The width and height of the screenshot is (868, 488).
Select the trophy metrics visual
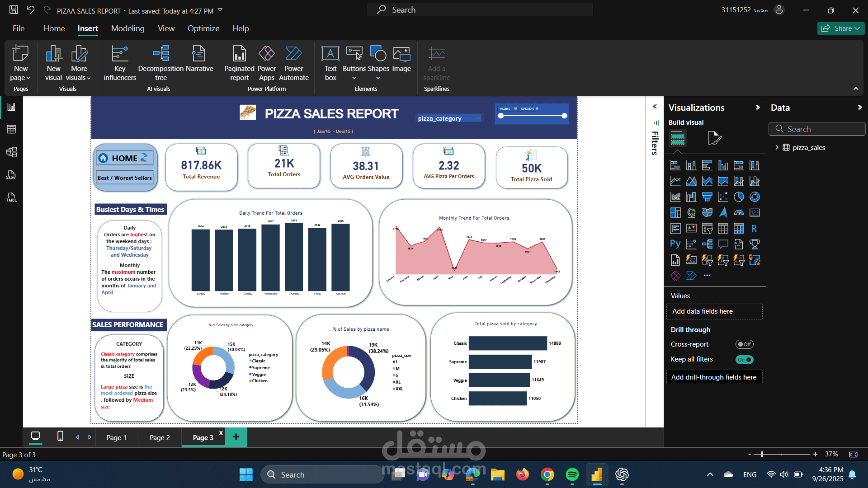click(755, 244)
